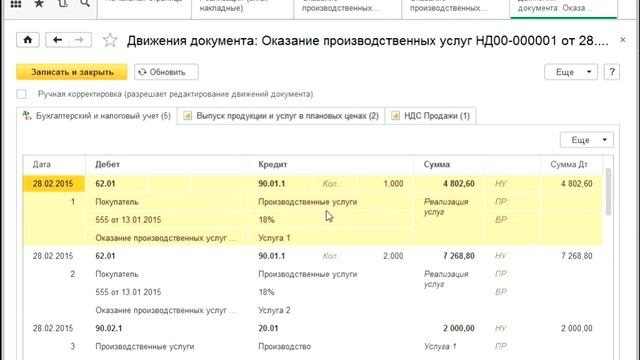Viewport: 640px width, 360px height.
Task: Select the highlighted date cell 28.02.2015 in row 1
Action: click(x=53, y=184)
